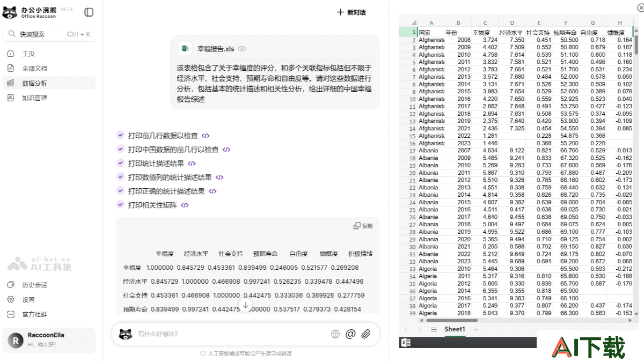
Task: Click Albania cell in row 17
Action: [431, 151]
